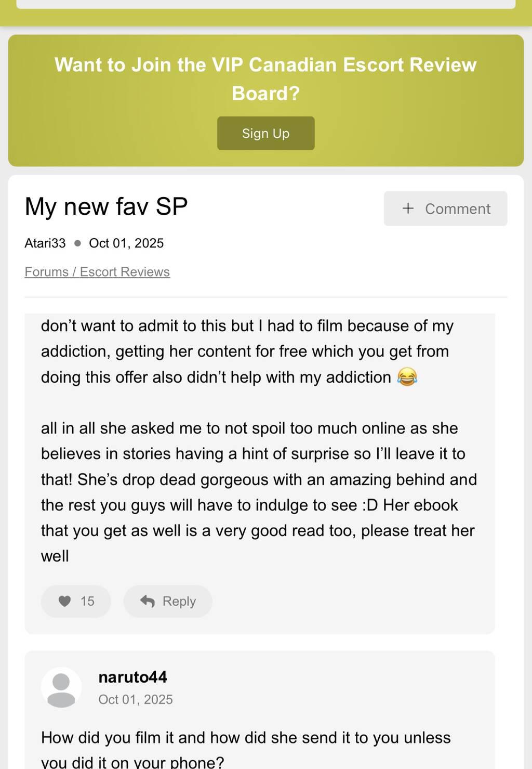Like the post with the heart icon
The width and height of the screenshot is (532, 769).
(x=64, y=602)
